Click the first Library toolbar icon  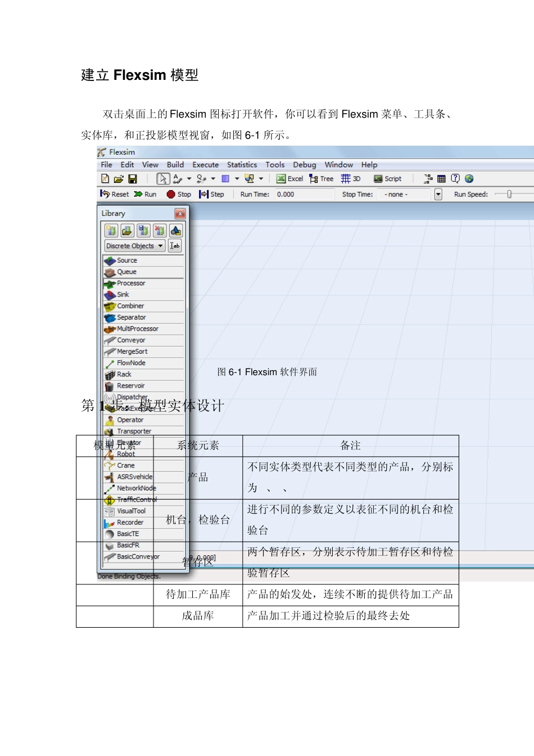(111, 231)
